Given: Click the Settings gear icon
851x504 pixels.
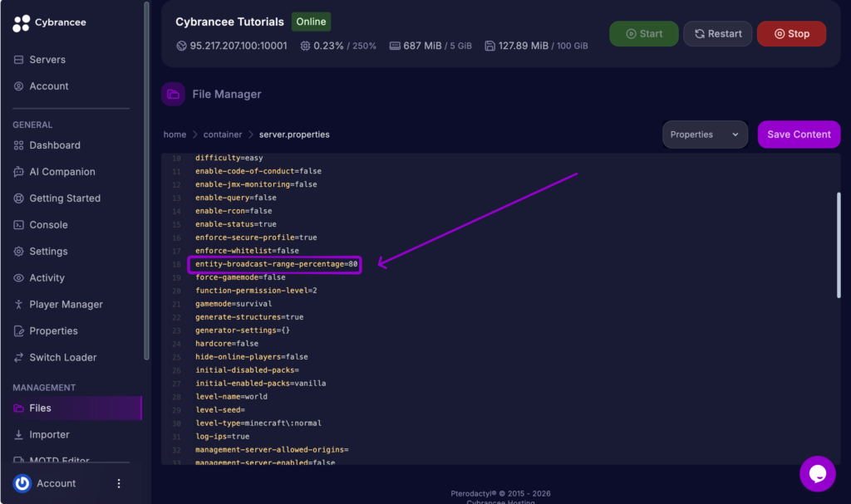Looking at the screenshot, I should (18, 252).
